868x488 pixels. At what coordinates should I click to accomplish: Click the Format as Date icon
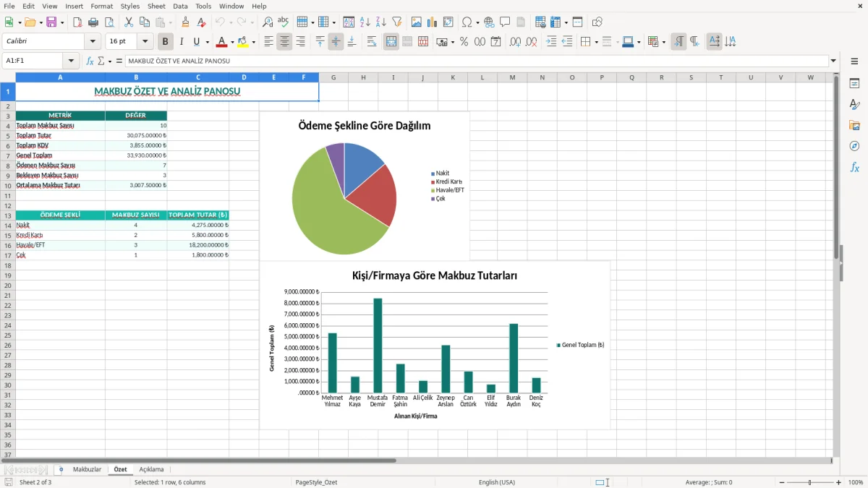[x=496, y=42]
